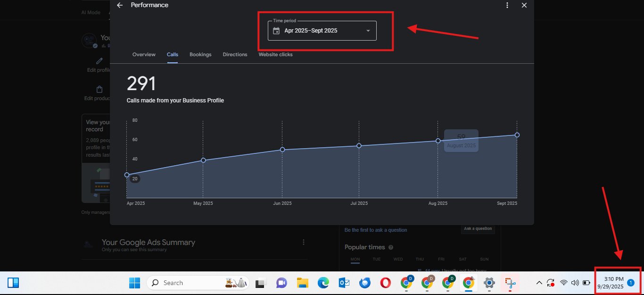Launch Opera browser from taskbar
The image size is (644, 295).
pyautogui.click(x=386, y=283)
